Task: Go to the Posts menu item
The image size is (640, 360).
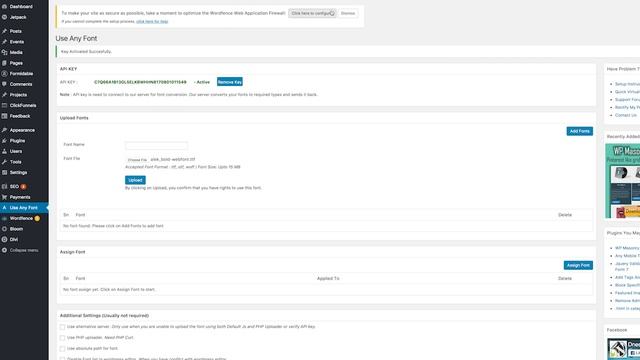Action: tap(16, 31)
